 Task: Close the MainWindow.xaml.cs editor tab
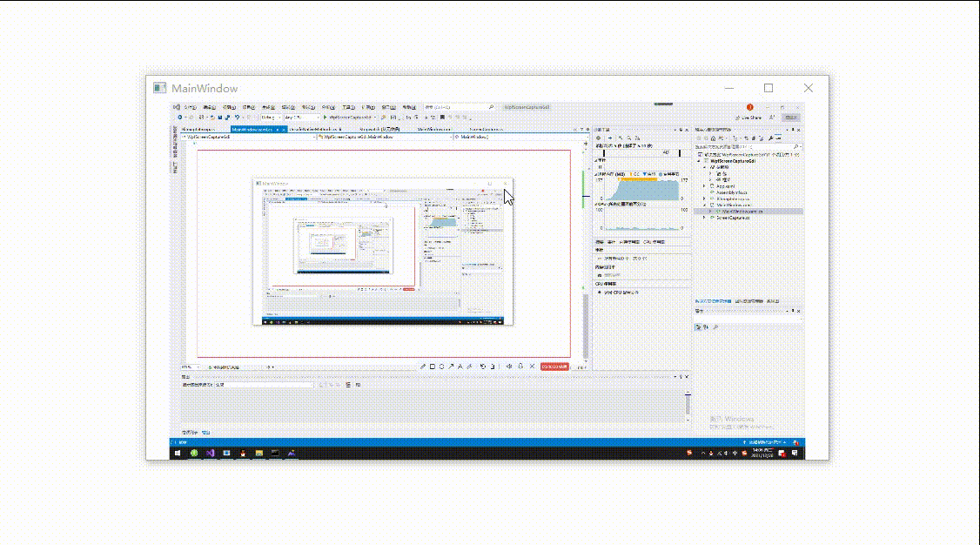[x=283, y=130]
